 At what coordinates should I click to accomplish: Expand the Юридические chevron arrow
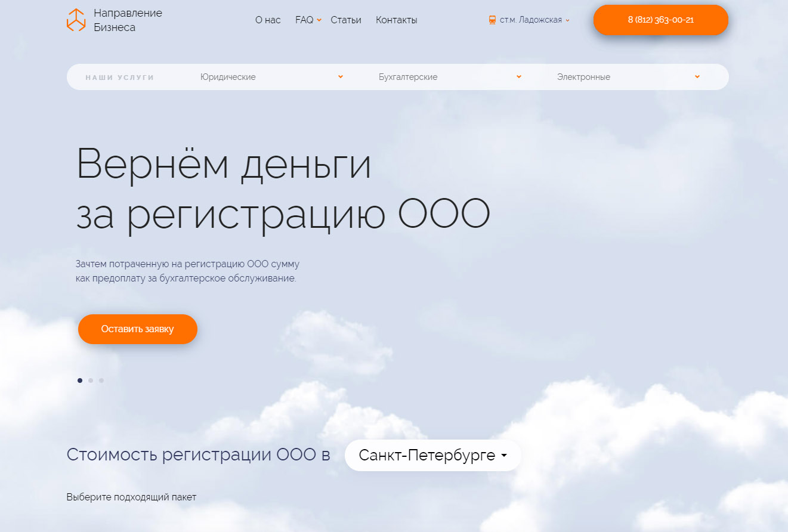(x=341, y=76)
